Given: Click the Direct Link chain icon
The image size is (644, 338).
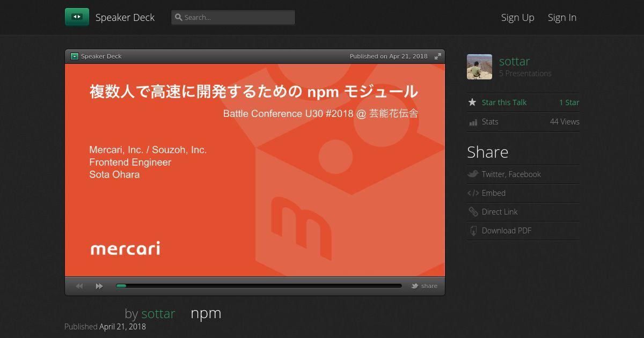Looking at the screenshot, I should click(x=473, y=212).
